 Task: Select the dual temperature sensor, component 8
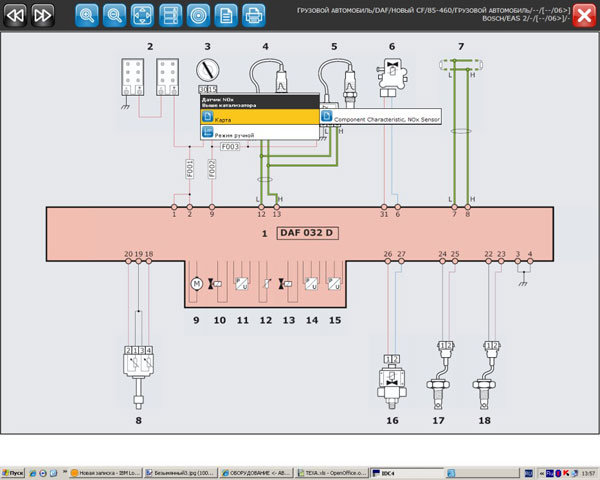[139, 377]
